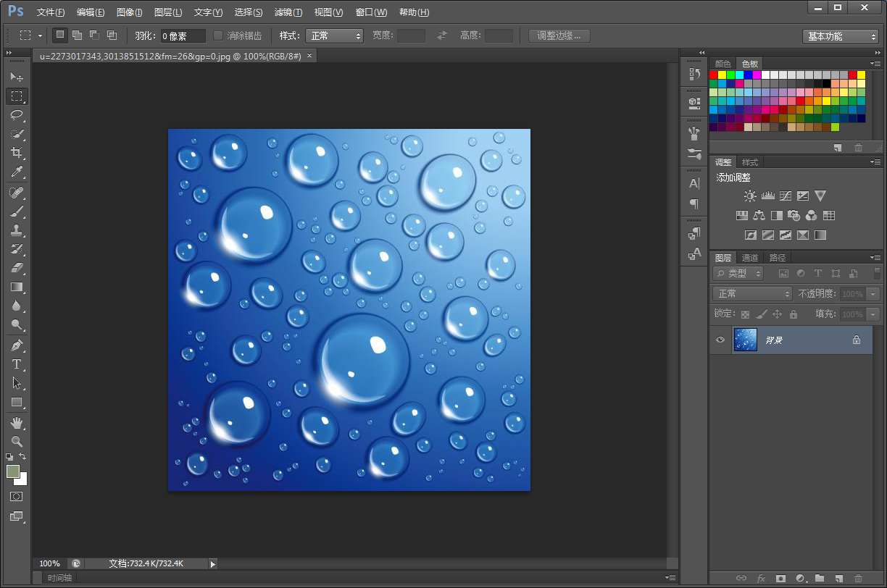Select the Crop tool
This screenshot has width=887, height=588.
(x=17, y=153)
